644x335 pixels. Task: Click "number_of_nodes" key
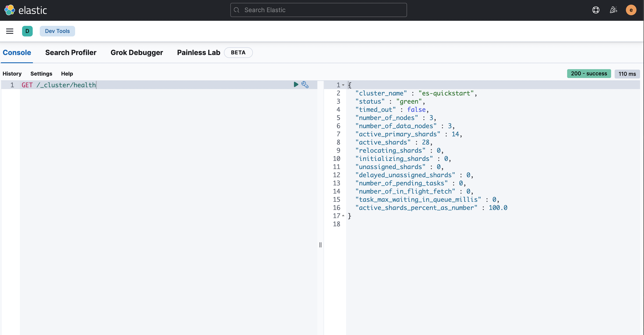tap(387, 118)
